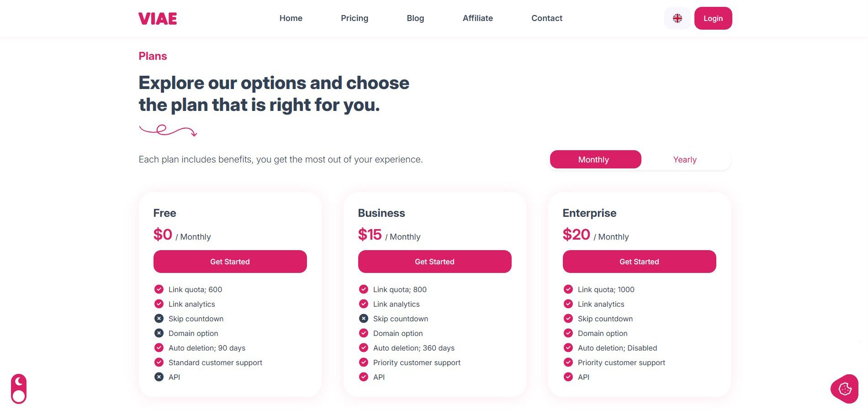868x414 pixels.
Task: Open the Affiliate page link
Action: pyautogui.click(x=477, y=18)
